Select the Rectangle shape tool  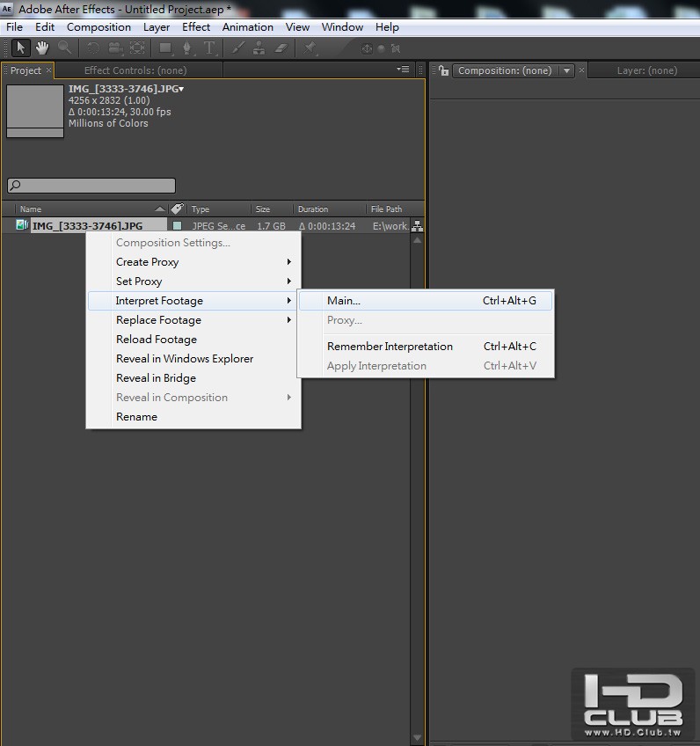point(165,48)
